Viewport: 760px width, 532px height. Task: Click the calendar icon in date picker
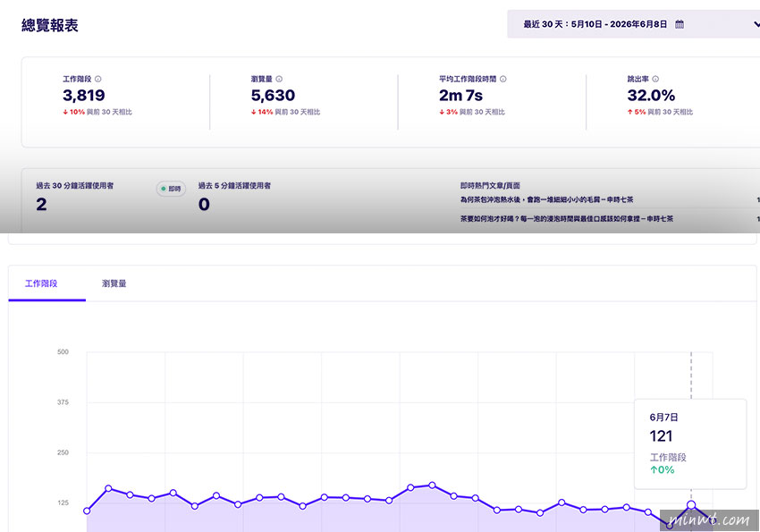[x=680, y=24]
